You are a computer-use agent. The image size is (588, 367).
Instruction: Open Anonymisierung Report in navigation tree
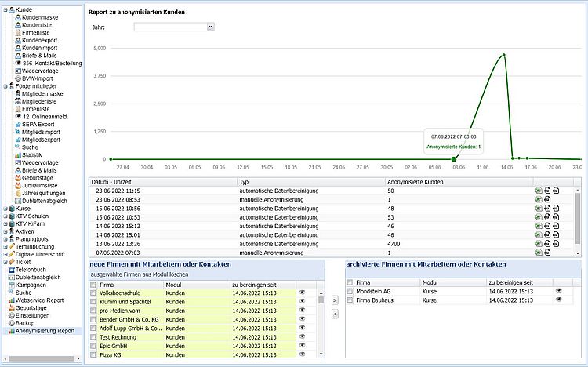(x=45, y=331)
